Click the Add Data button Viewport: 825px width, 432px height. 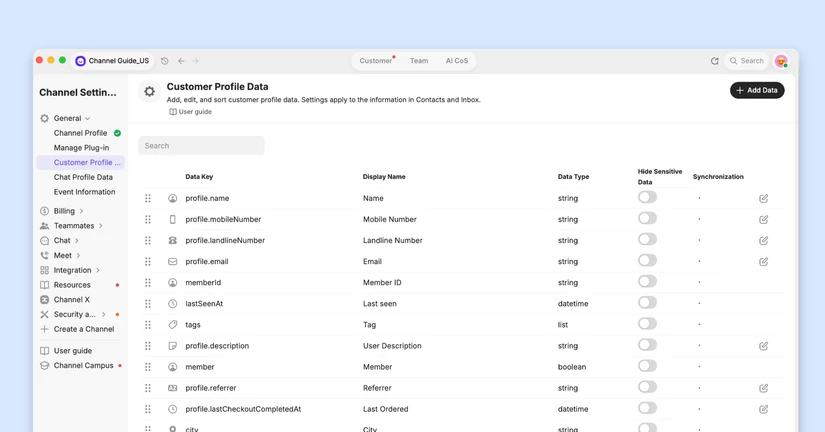click(757, 91)
